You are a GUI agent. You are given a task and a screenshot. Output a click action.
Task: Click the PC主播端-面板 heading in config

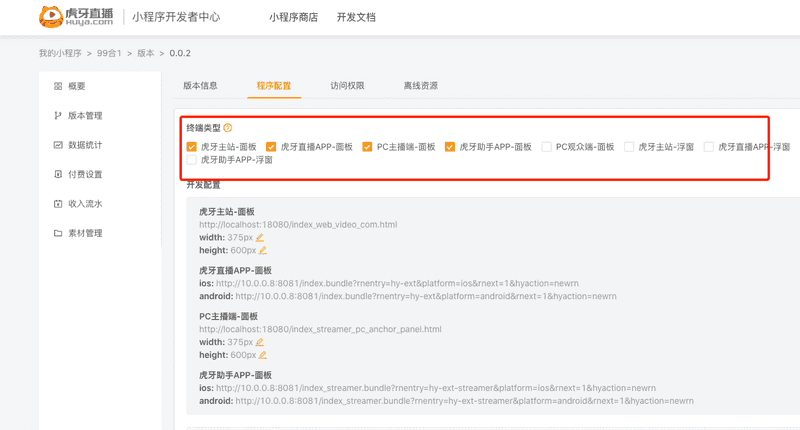tap(228, 316)
